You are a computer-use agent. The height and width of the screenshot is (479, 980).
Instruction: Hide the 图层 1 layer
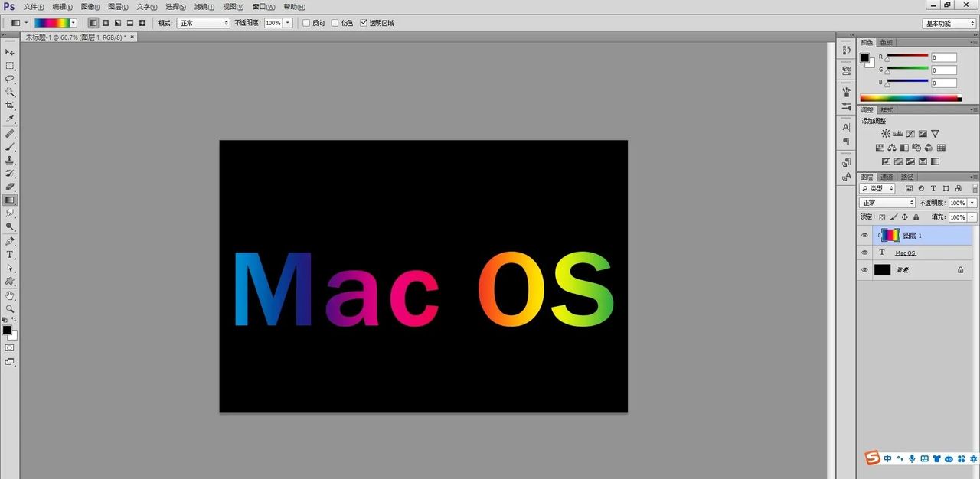click(865, 236)
